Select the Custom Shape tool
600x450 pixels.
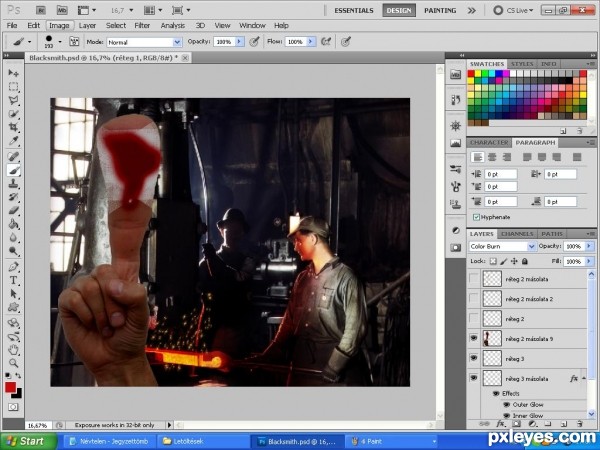(13, 307)
